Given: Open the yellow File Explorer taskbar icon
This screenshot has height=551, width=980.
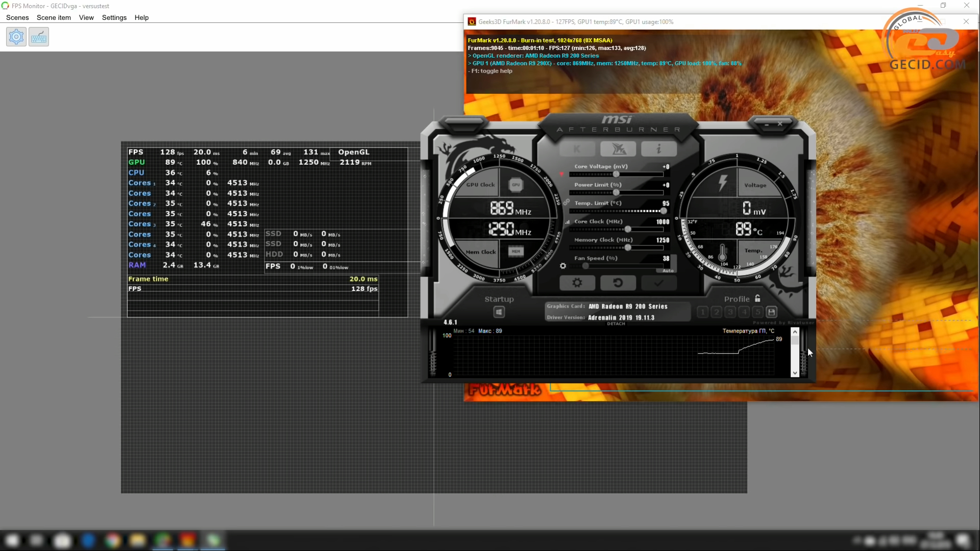Looking at the screenshot, I should coord(137,540).
